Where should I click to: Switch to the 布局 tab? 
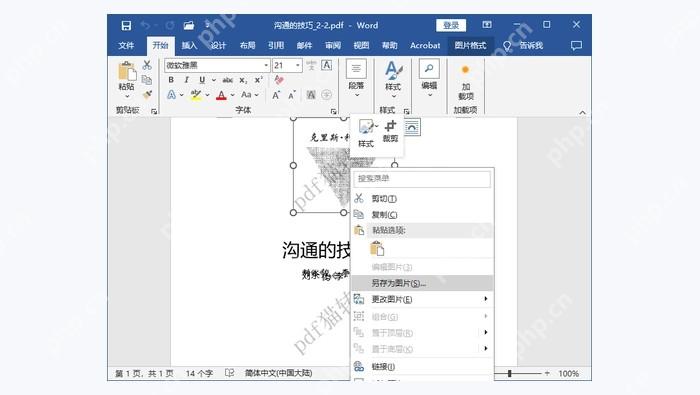click(x=247, y=46)
